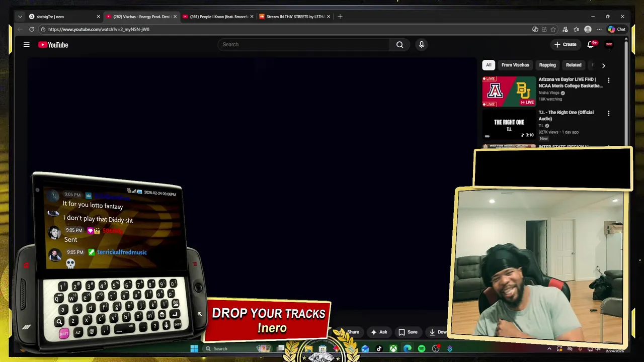Open the tab search dropdown arrow
This screenshot has height=362, width=644.
[20, 17]
